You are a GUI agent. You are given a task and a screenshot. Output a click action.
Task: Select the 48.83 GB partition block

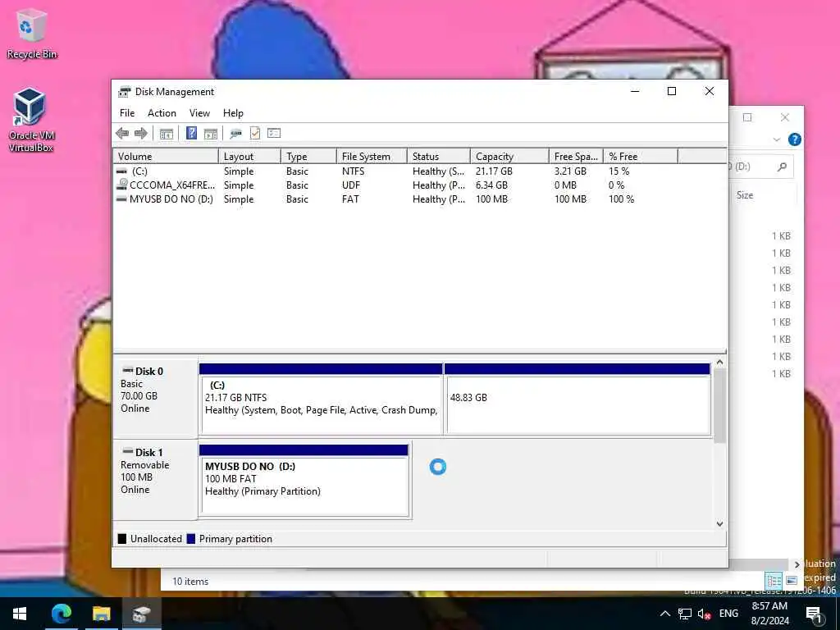point(577,399)
